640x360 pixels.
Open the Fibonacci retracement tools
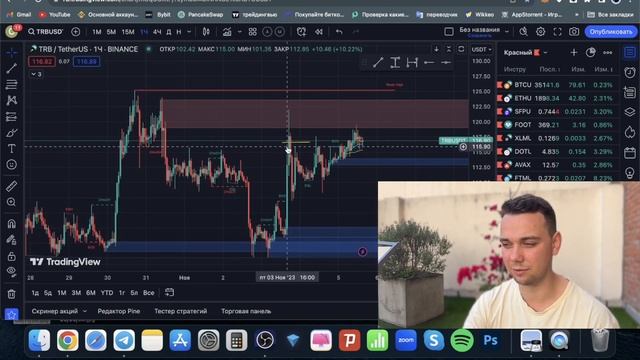(x=11, y=84)
